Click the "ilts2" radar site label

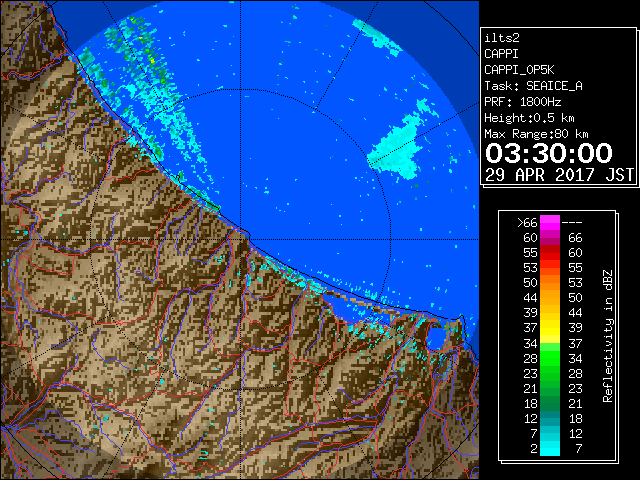(502, 38)
